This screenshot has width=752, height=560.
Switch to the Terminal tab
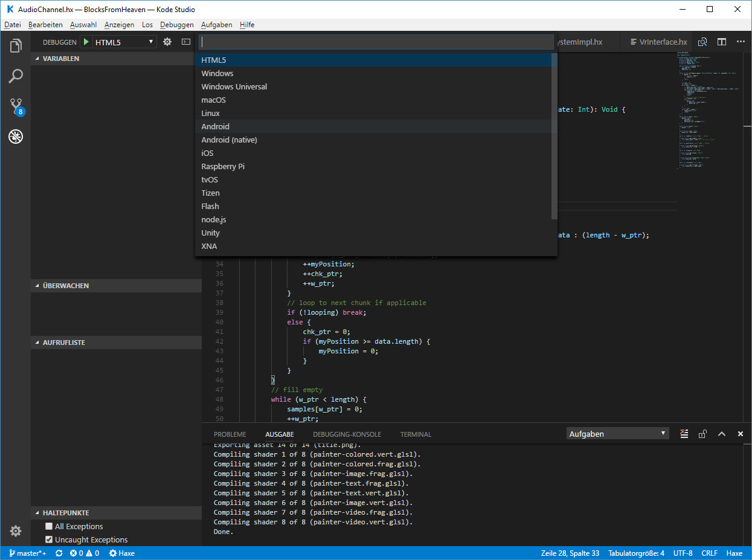pyautogui.click(x=416, y=434)
